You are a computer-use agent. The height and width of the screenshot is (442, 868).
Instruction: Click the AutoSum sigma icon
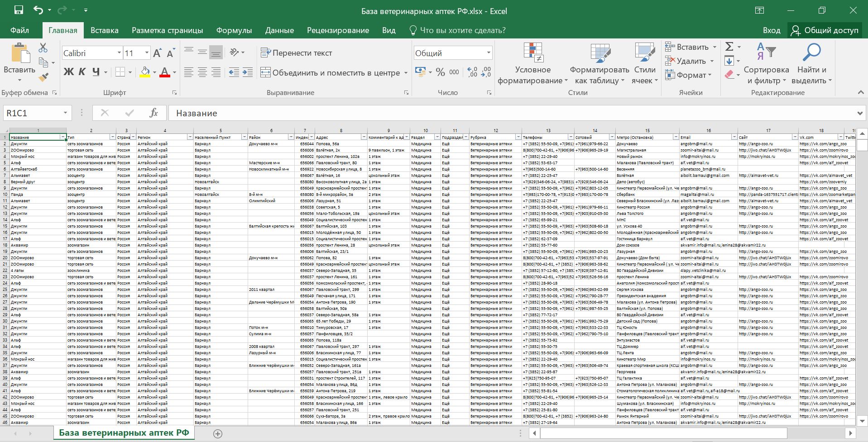pos(729,47)
